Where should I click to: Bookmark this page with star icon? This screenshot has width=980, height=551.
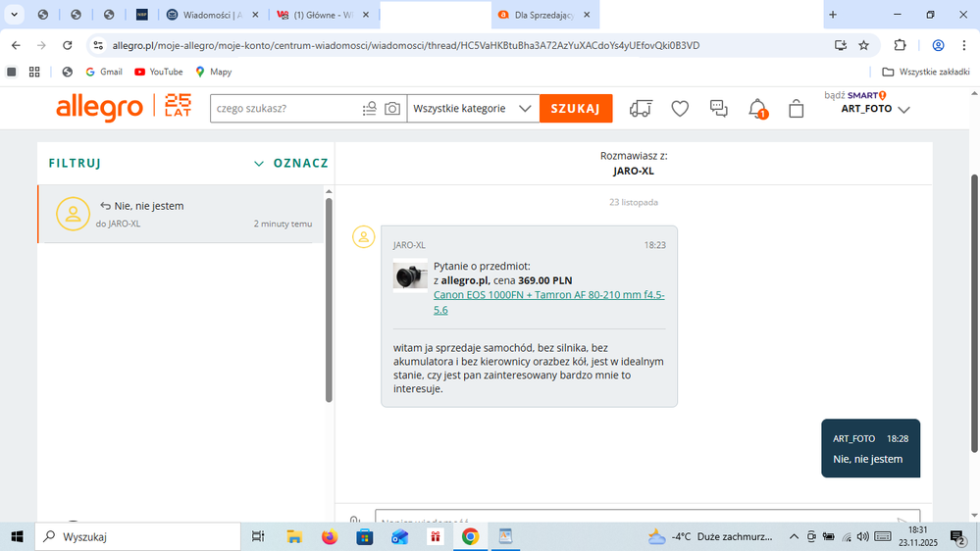[x=863, y=45]
